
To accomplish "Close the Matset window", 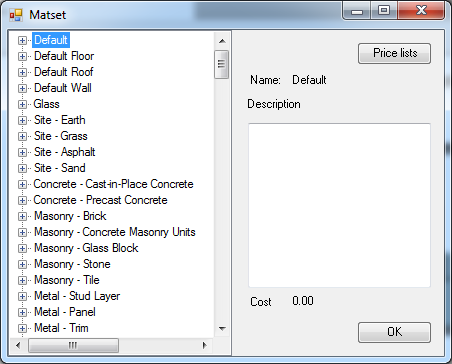I will click(x=421, y=11).
